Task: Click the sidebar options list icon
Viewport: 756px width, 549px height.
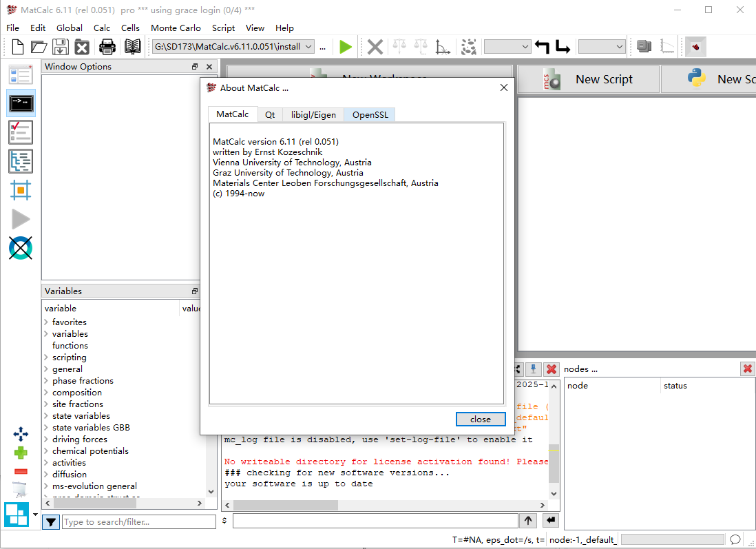Action: tap(21, 75)
